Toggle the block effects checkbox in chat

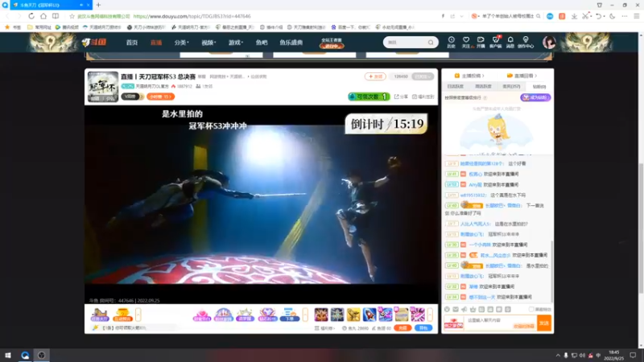531,309
